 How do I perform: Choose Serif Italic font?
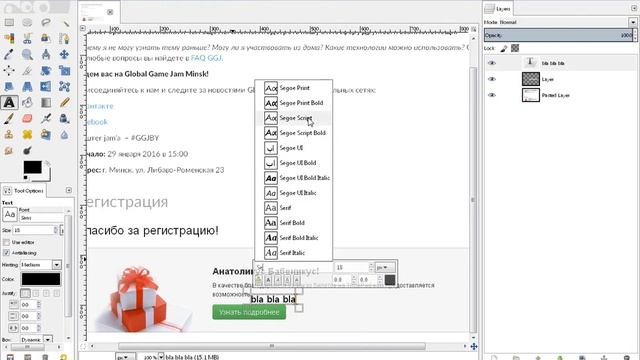[293, 253]
